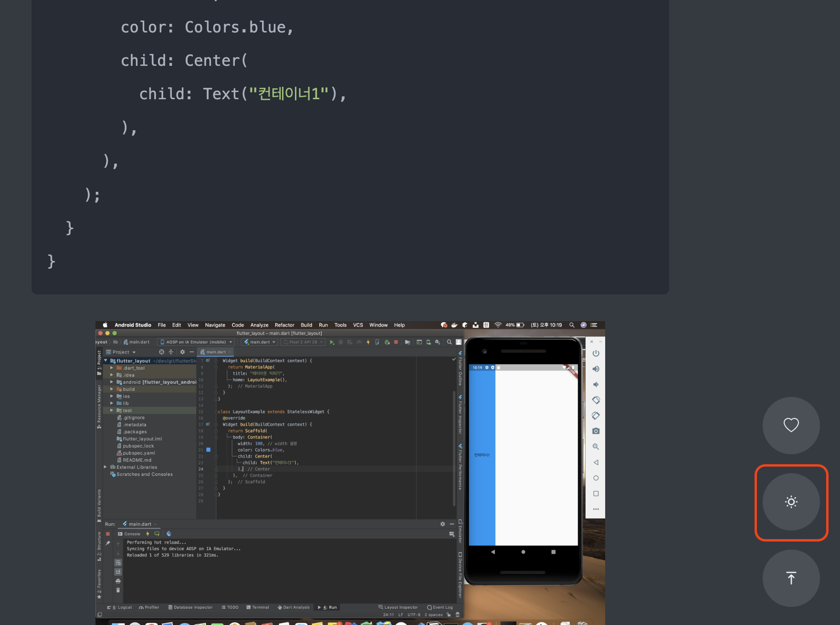Click the scroll-to-top arrow button
The height and width of the screenshot is (625, 840).
point(791,578)
